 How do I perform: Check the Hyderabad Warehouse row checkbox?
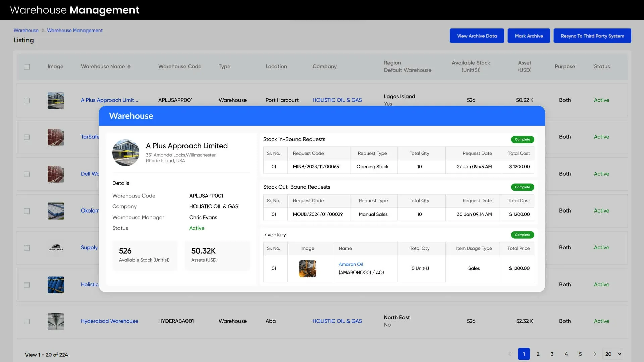pos(27,321)
